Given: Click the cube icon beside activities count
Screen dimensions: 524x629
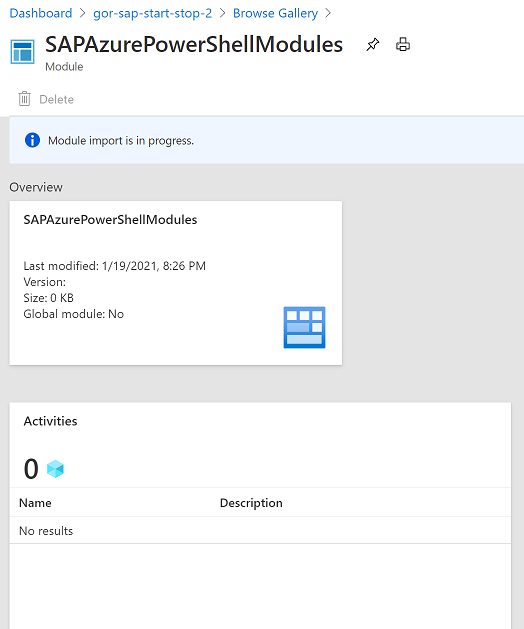Looking at the screenshot, I should 55,469.
